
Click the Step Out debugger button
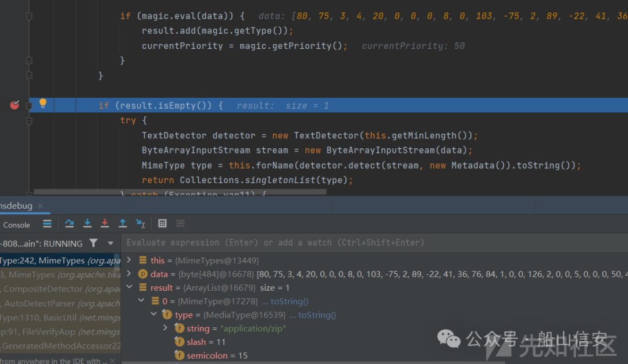click(123, 223)
